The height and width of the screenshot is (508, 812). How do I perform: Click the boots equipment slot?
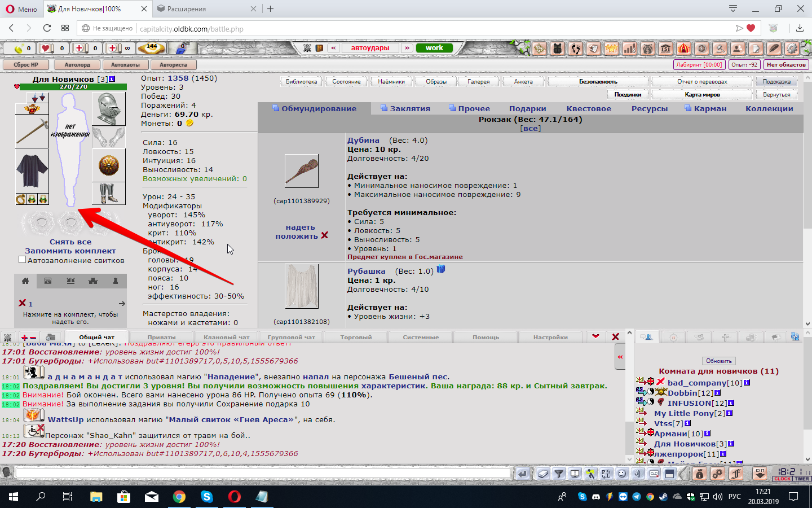pos(108,194)
